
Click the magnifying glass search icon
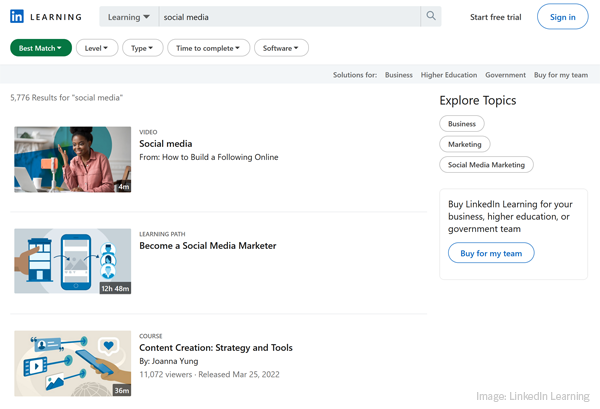tap(431, 17)
